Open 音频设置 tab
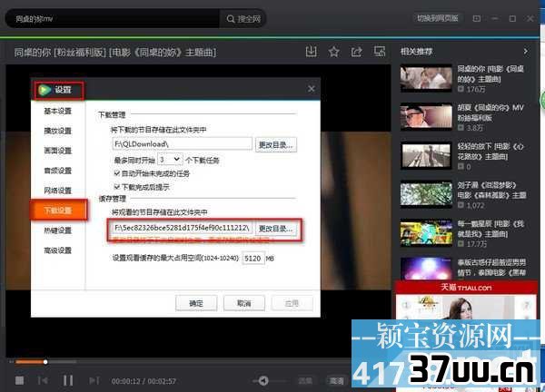The image size is (545, 392). [58, 171]
